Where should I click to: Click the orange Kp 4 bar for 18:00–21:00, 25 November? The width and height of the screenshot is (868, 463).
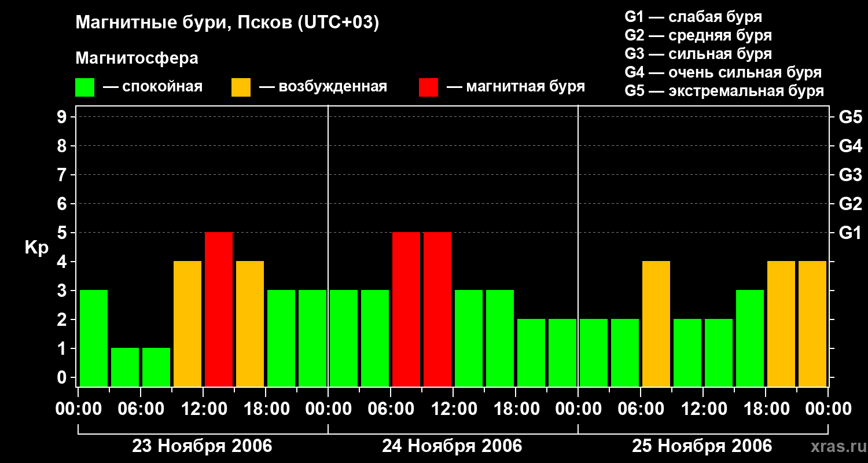pyautogui.click(x=781, y=324)
